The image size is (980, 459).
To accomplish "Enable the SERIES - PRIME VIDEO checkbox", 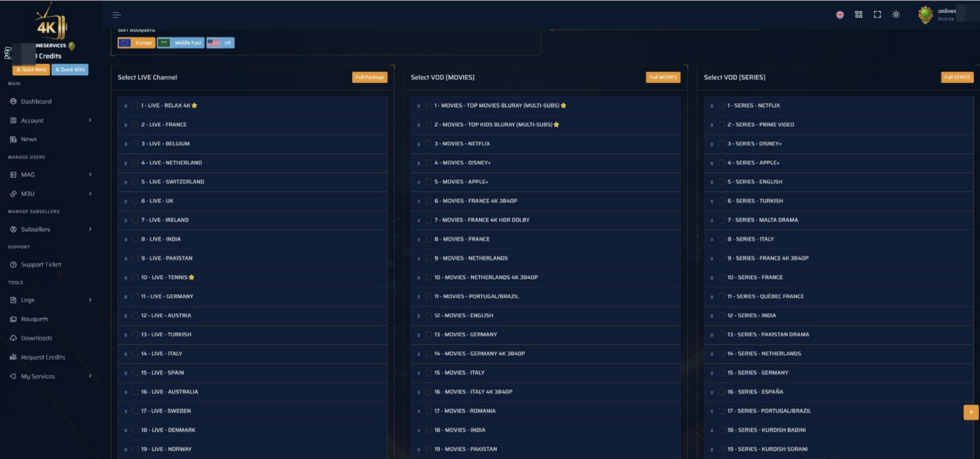I will pyautogui.click(x=722, y=125).
